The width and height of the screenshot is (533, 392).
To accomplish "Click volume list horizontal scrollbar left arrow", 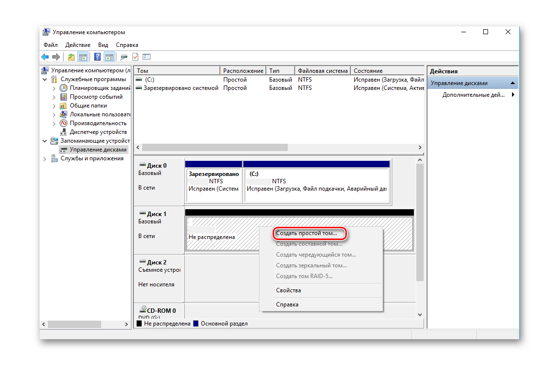I will click(x=138, y=148).
